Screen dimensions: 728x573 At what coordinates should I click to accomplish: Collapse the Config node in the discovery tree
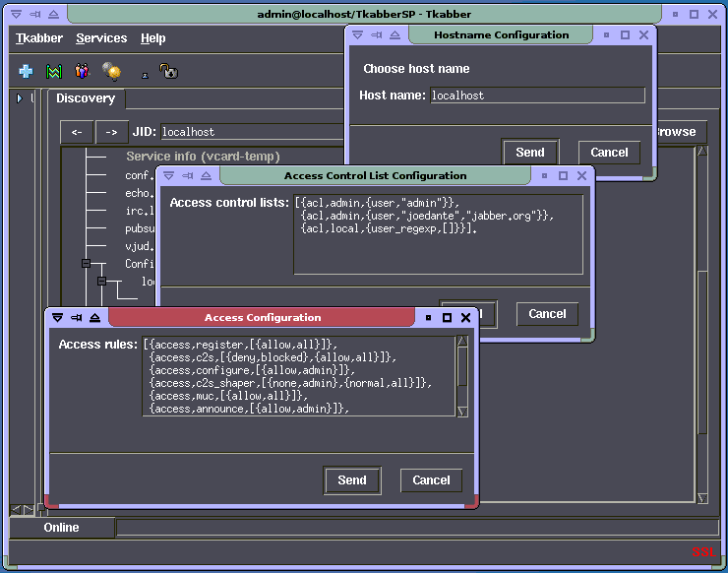click(x=86, y=264)
